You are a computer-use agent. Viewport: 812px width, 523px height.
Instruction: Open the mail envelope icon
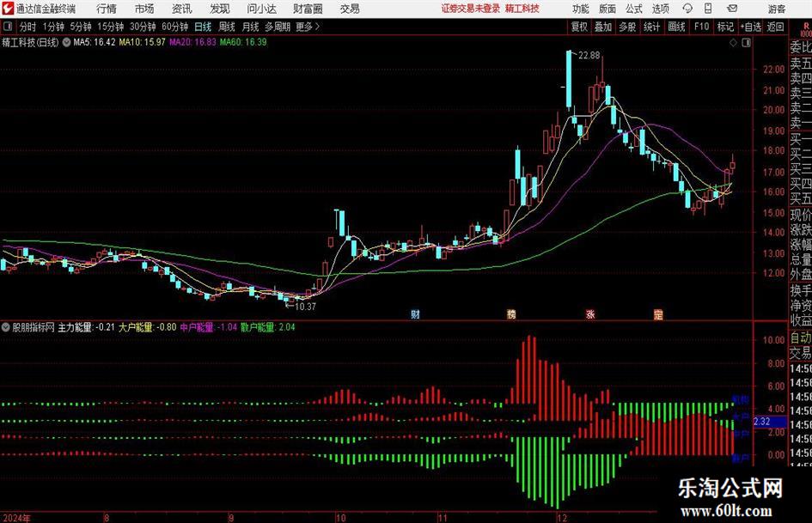732,9
